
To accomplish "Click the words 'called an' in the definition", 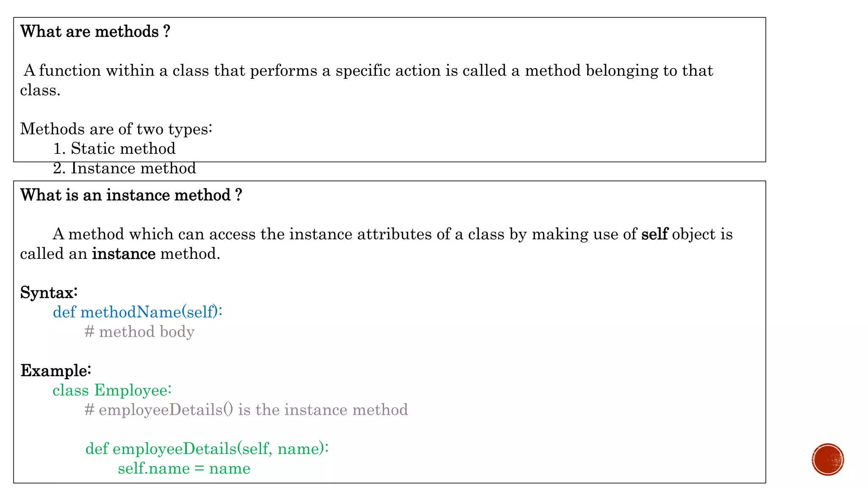I will [x=53, y=254].
